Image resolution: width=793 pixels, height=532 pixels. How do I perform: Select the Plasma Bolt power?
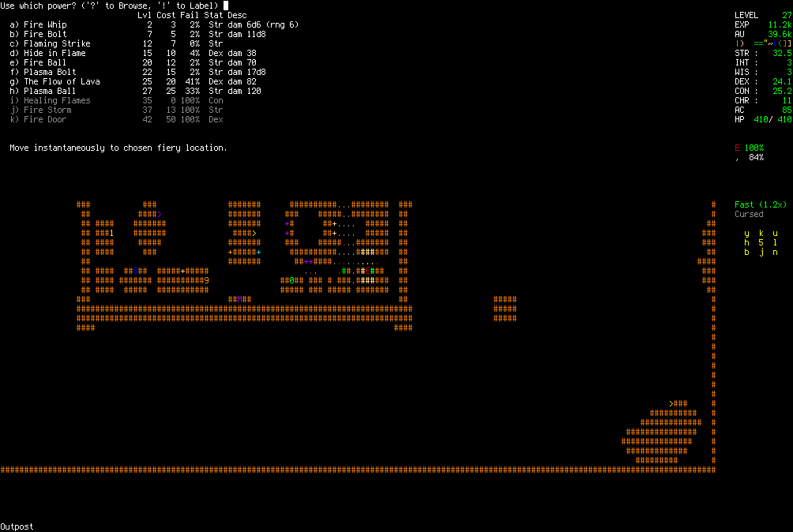coord(137,73)
